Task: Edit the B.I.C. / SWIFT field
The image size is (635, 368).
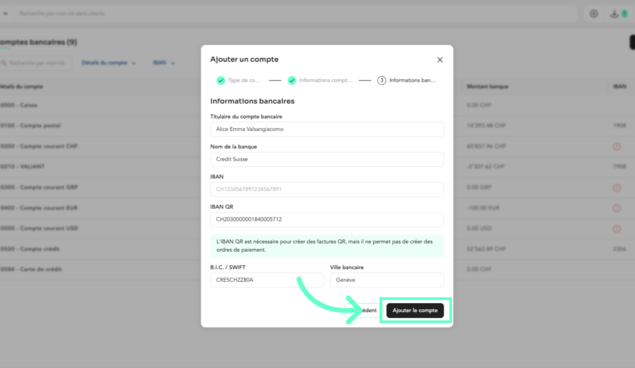Action: pyautogui.click(x=267, y=280)
